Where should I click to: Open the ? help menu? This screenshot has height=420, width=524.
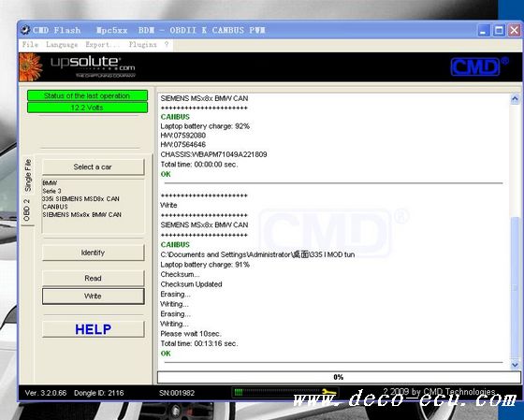click(x=167, y=45)
